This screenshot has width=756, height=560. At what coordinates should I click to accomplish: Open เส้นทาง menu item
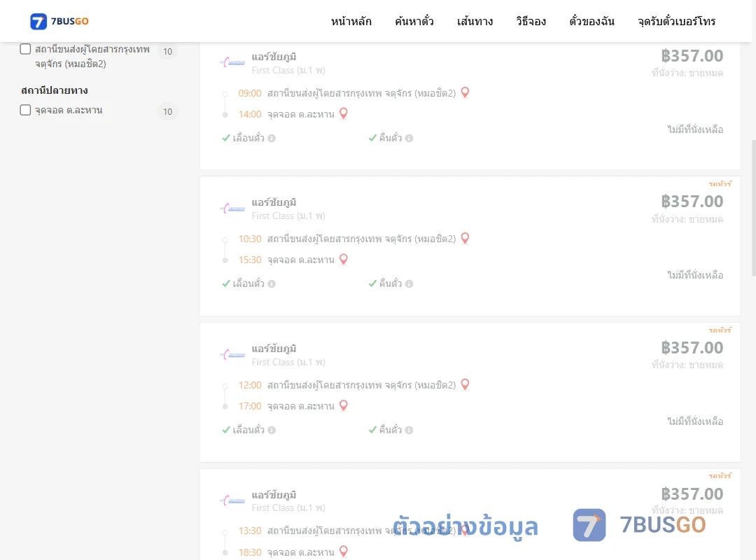(475, 21)
